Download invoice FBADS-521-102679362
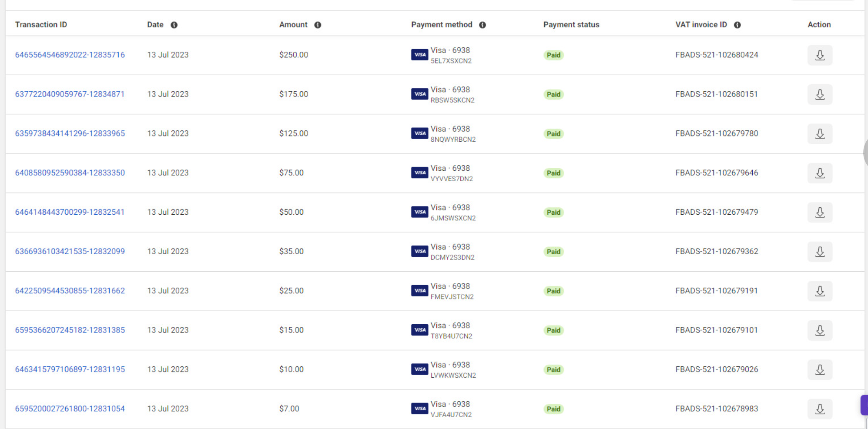Screen dimensions: 868x429 point(820,252)
